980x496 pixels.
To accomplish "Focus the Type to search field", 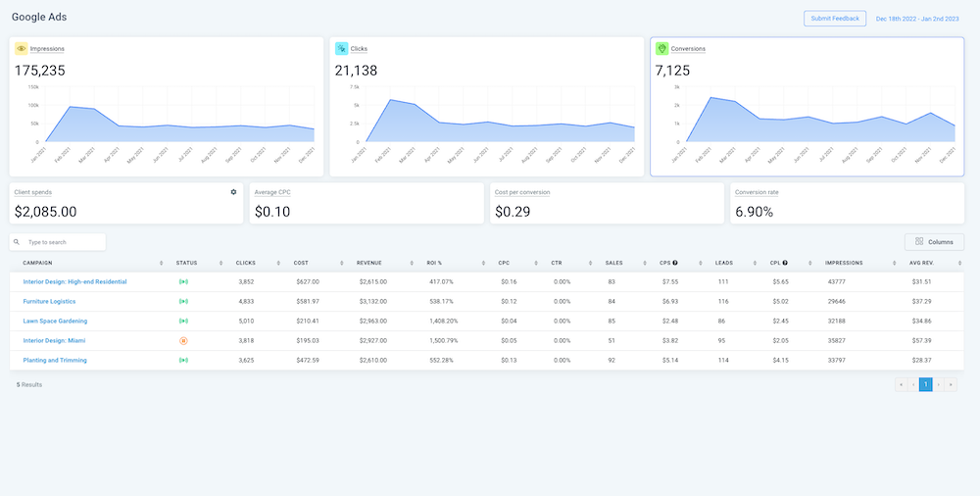I will coord(58,242).
